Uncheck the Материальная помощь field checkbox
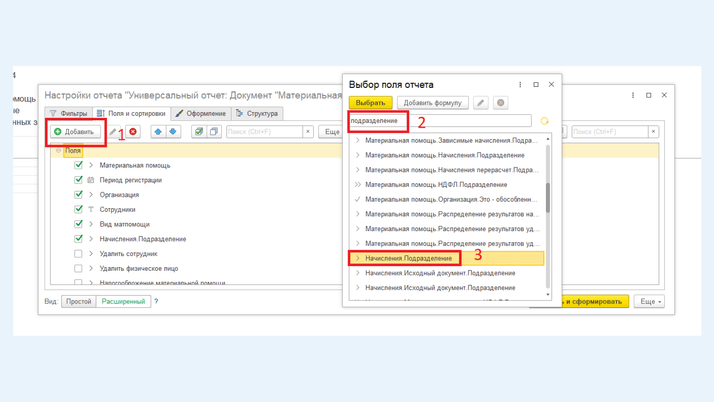Image resolution: width=714 pixels, height=402 pixels. (x=79, y=165)
